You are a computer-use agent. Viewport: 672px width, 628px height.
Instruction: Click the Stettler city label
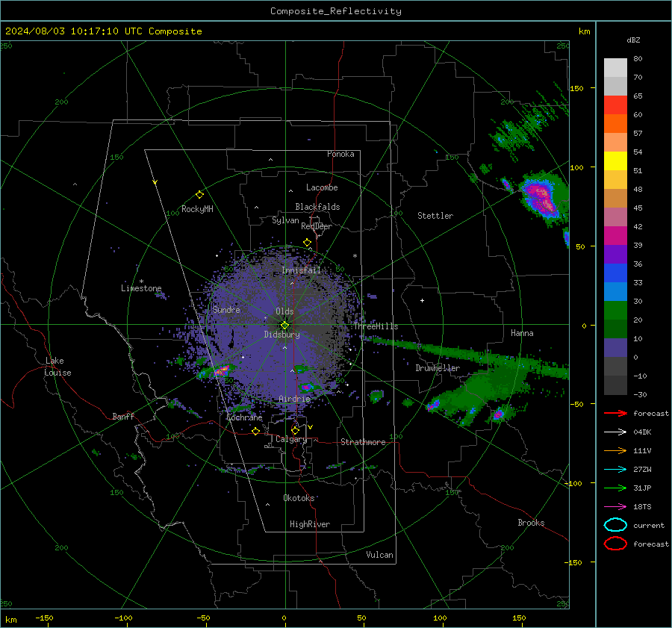(x=435, y=216)
